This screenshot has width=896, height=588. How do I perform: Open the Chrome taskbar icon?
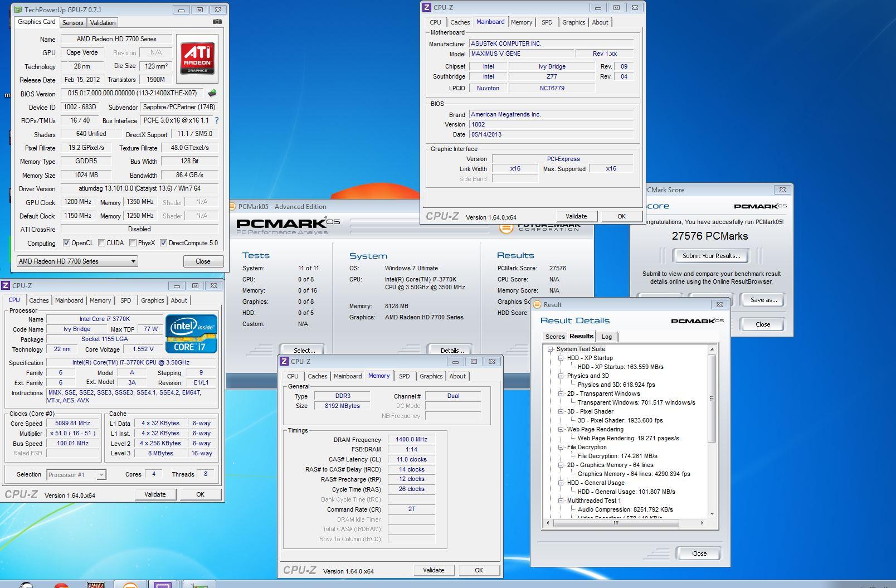click(x=61, y=585)
